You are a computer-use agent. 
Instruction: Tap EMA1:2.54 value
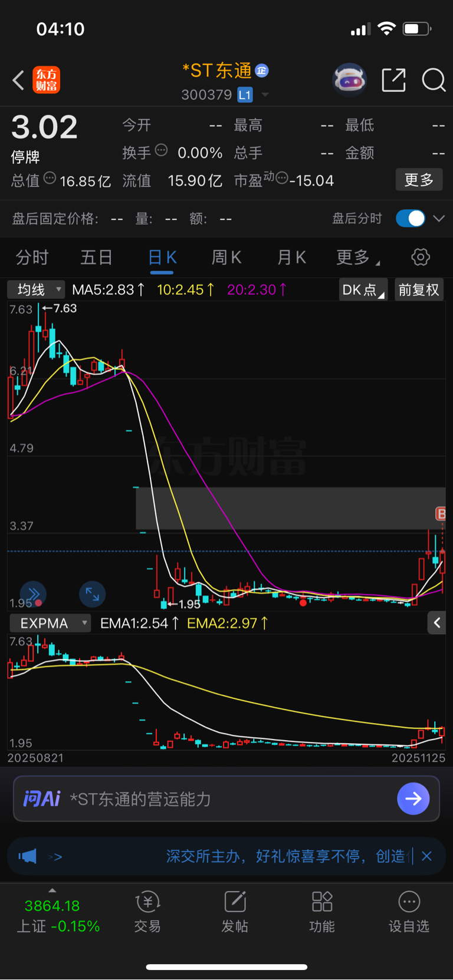(x=140, y=623)
